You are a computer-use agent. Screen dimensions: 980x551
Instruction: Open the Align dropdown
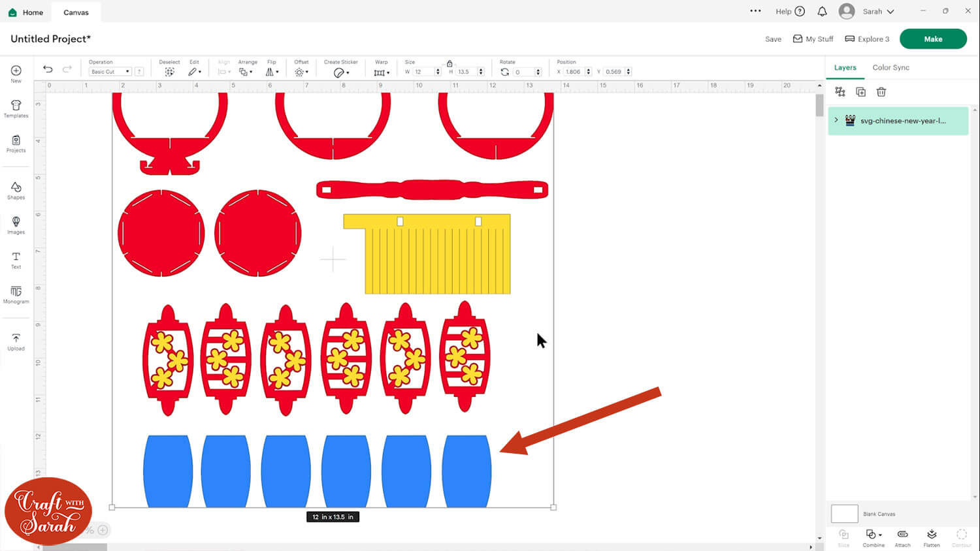click(224, 72)
